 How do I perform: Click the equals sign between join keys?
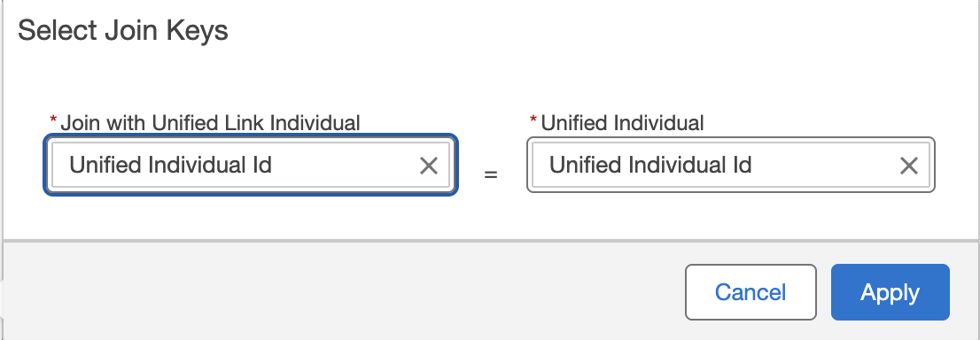(491, 175)
